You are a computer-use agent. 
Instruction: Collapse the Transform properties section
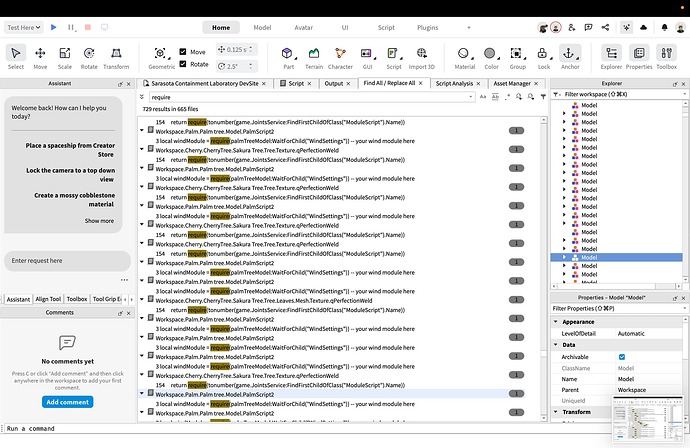point(556,412)
